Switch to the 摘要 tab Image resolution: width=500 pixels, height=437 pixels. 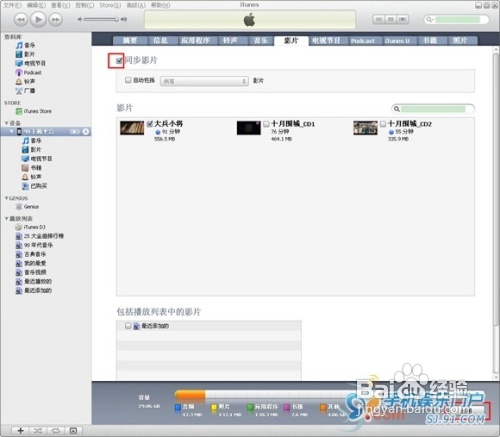(x=130, y=41)
